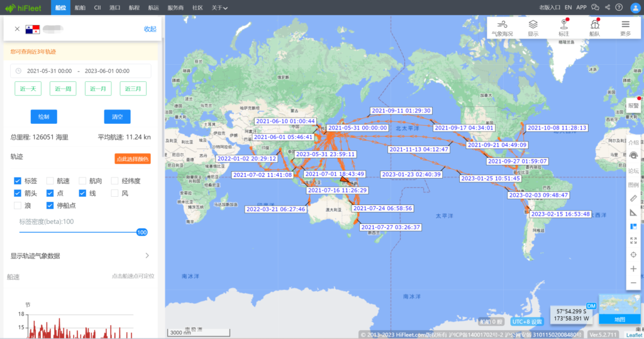The width and height of the screenshot is (644, 339).
Task: Uncheck the 停船点 stop points checkbox
Action: pos(50,206)
